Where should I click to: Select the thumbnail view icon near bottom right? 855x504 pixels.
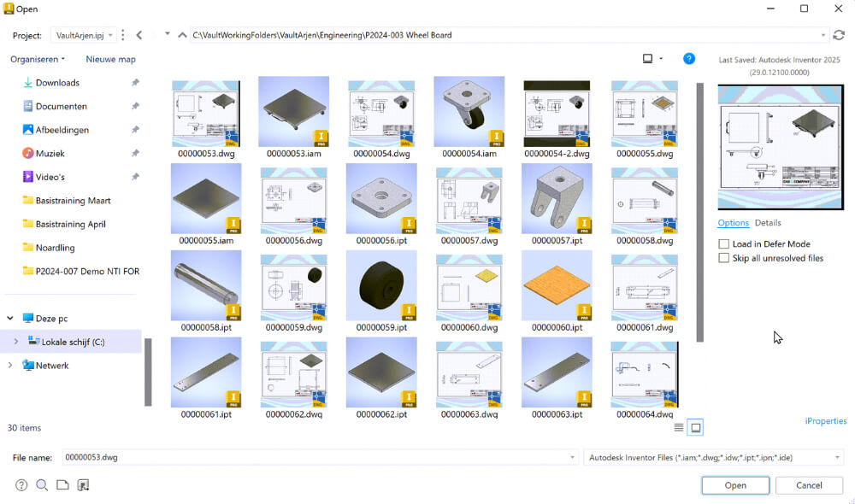pyautogui.click(x=697, y=427)
